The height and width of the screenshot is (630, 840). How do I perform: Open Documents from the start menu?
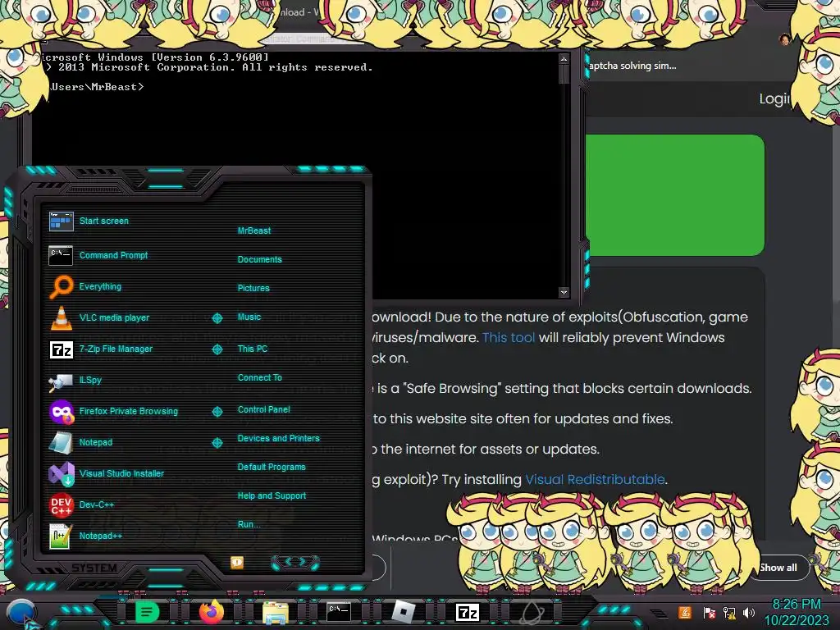259,259
